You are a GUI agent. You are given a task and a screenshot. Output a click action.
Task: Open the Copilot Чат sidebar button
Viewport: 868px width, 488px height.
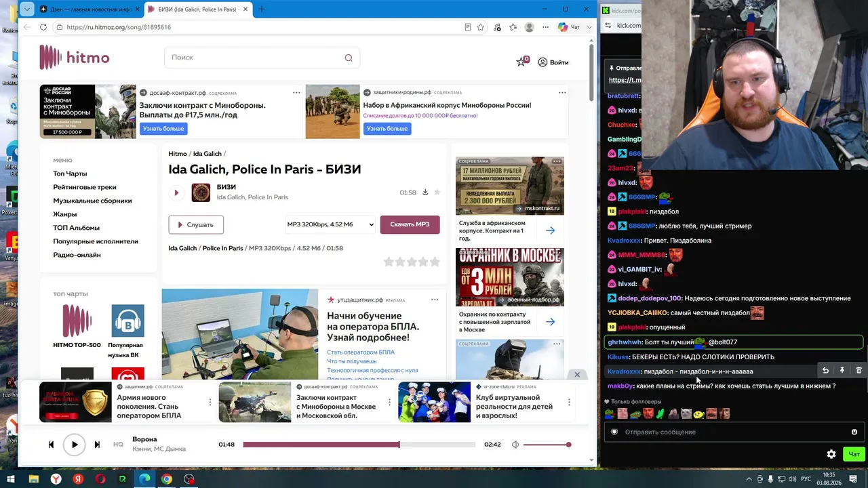point(569,27)
